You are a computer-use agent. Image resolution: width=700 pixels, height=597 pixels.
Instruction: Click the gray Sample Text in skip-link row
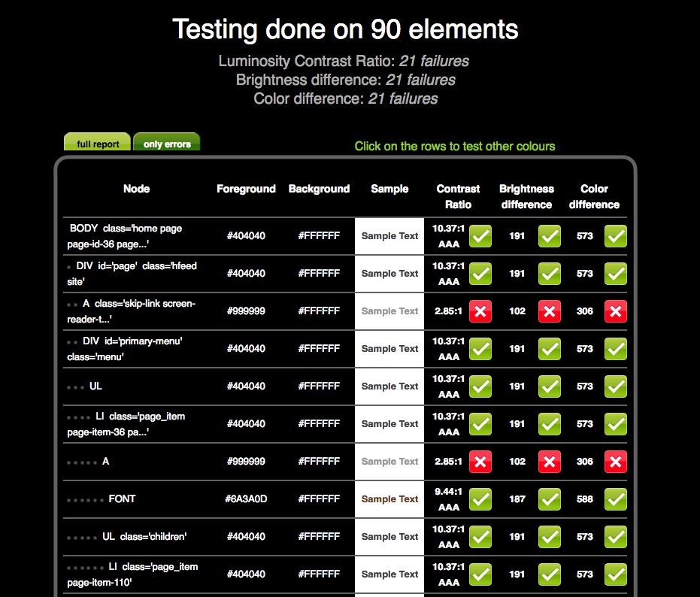(x=389, y=311)
